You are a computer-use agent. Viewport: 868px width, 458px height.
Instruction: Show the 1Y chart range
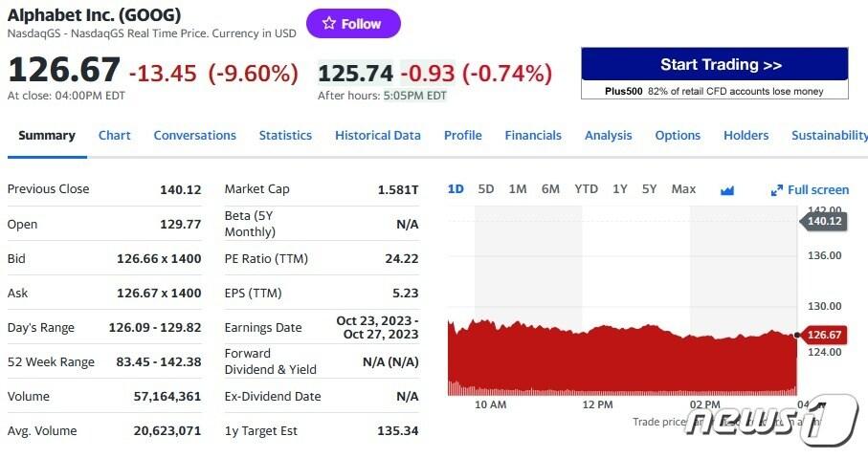pyautogui.click(x=620, y=189)
